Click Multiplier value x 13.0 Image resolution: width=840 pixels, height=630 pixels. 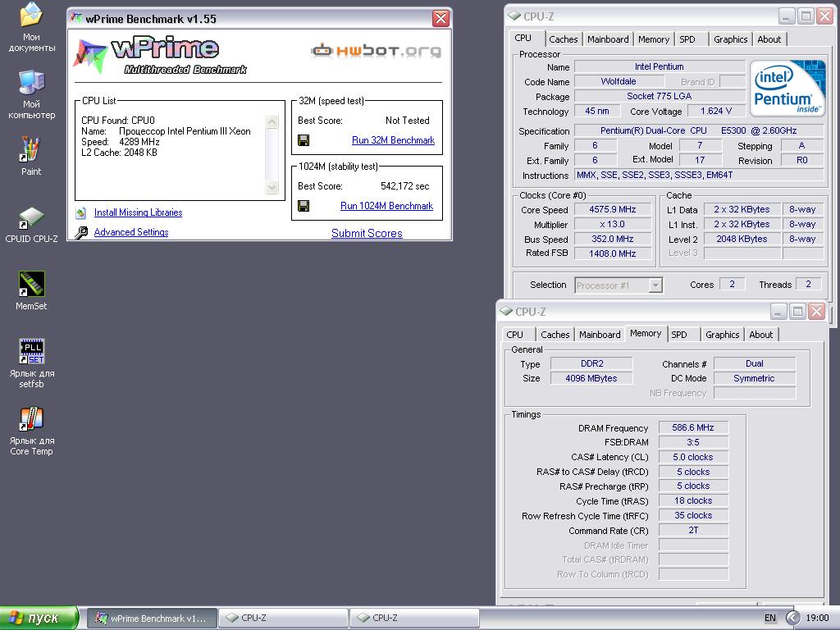tap(613, 225)
